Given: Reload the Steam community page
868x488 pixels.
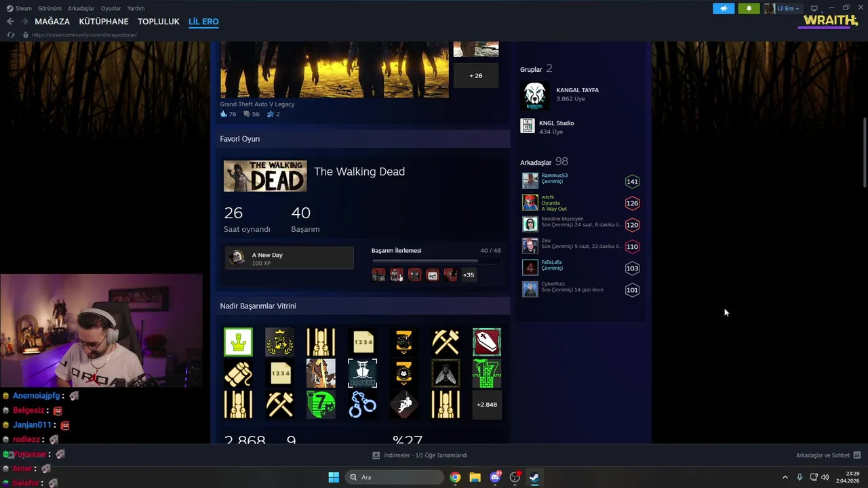Looking at the screenshot, I should (11, 35).
